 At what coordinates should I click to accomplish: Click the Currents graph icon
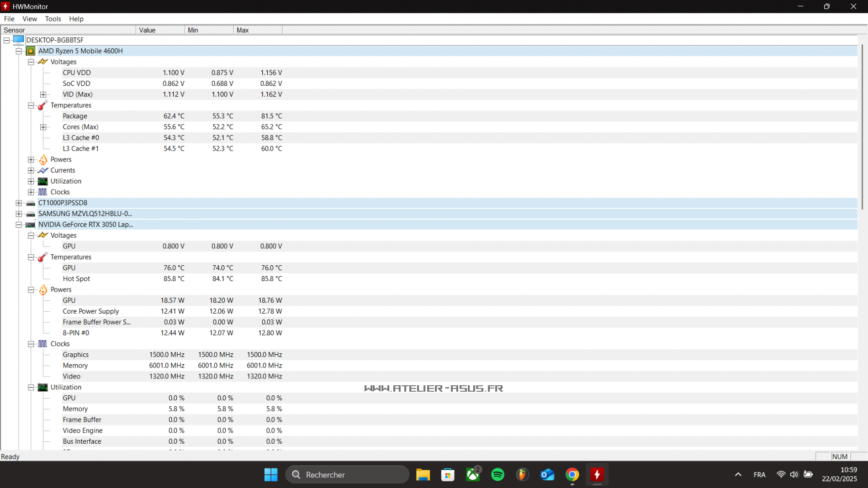point(42,170)
